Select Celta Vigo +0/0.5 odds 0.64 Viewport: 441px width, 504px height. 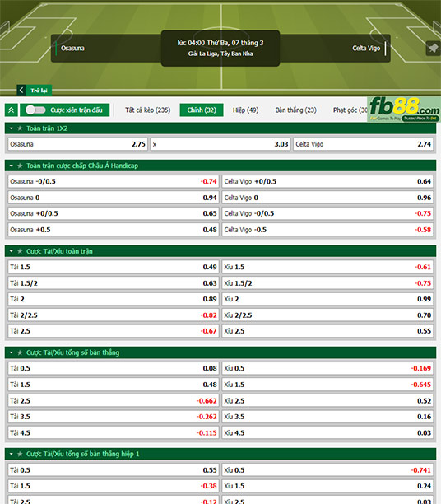pos(327,182)
